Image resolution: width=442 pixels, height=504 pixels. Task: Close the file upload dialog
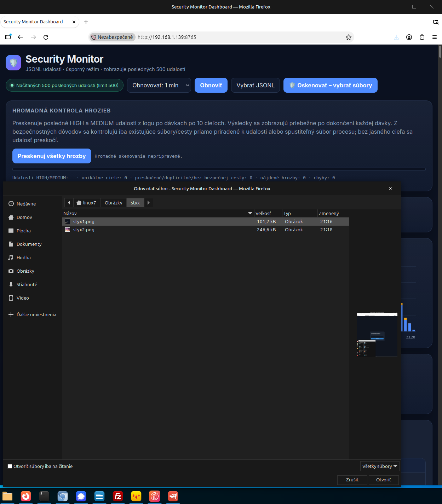(x=390, y=189)
